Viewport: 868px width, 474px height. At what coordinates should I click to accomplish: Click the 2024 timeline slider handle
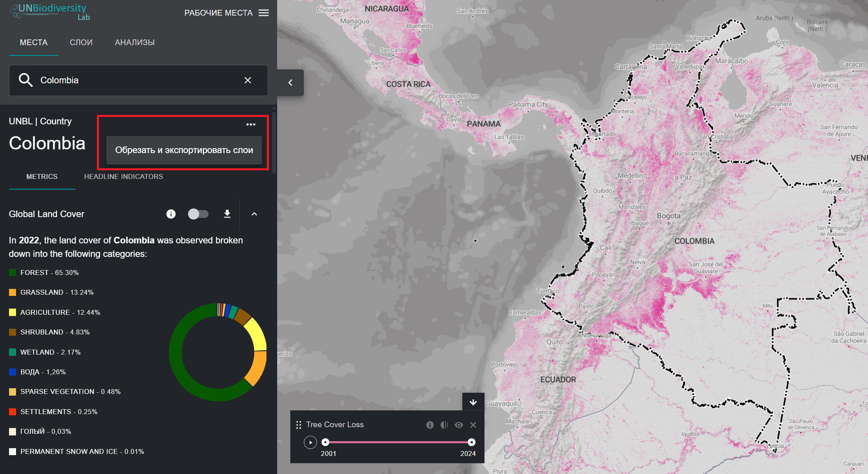(471, 442)
